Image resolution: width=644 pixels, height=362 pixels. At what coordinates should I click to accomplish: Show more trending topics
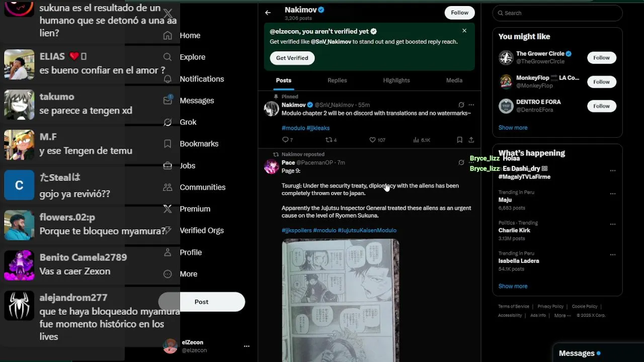coord(513,286)
